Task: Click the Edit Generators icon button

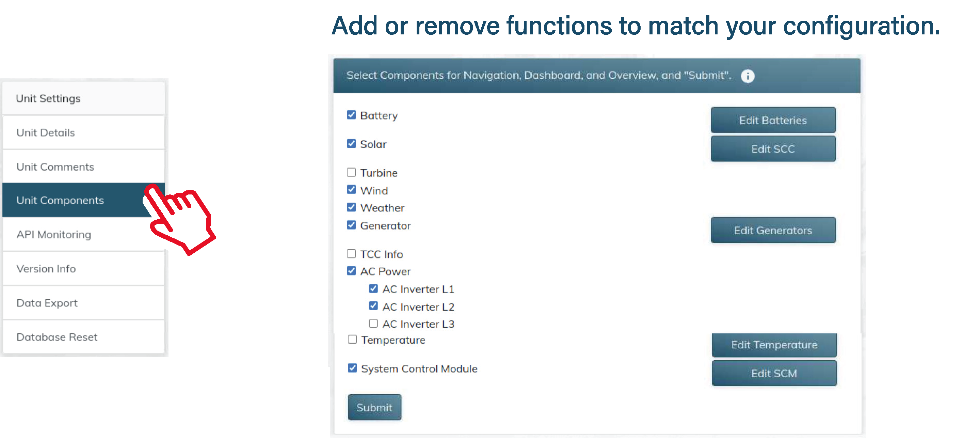Action: click(x=773, y=230)
